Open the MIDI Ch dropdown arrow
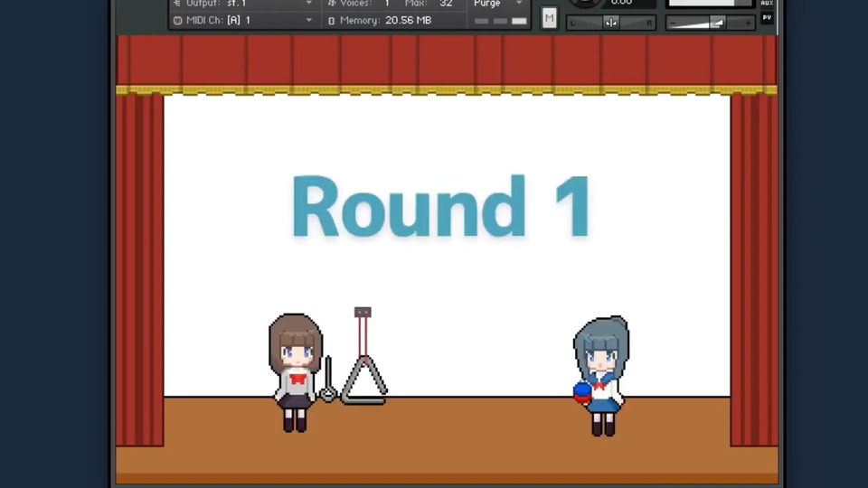This screenshot has width=868, height=488. pos(308,21)
